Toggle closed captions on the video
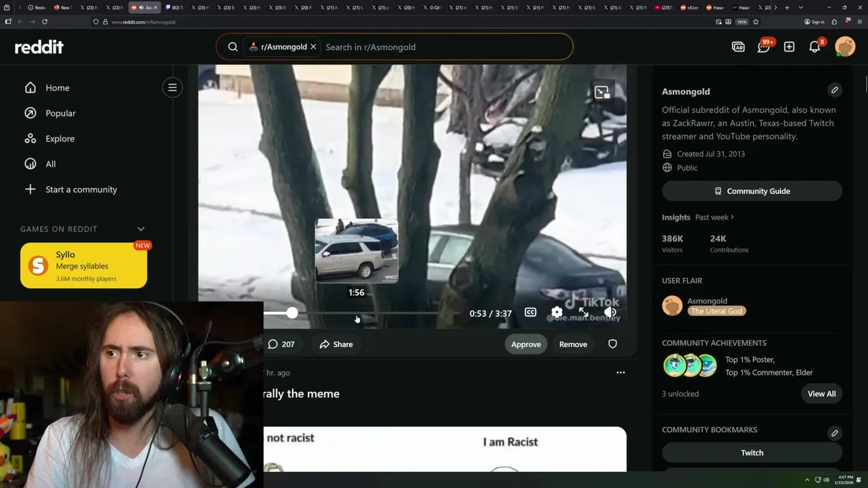The image size is (868, 488). pos(530,312)
